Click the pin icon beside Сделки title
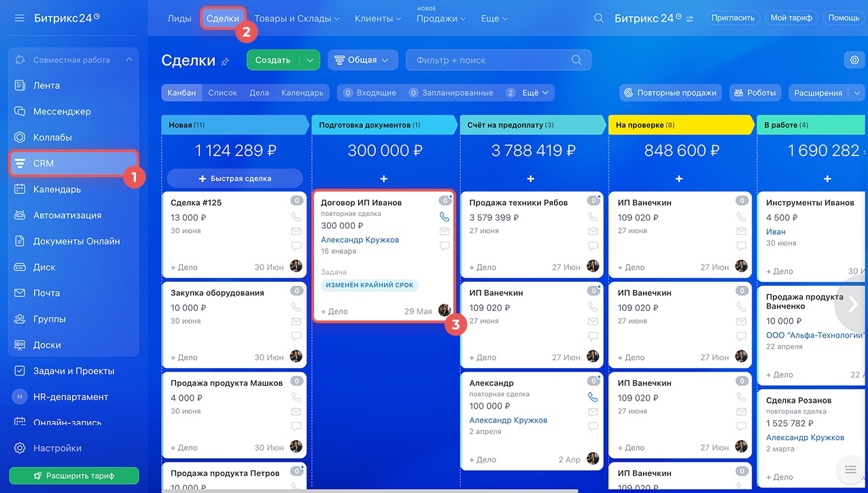 (225, 62)
